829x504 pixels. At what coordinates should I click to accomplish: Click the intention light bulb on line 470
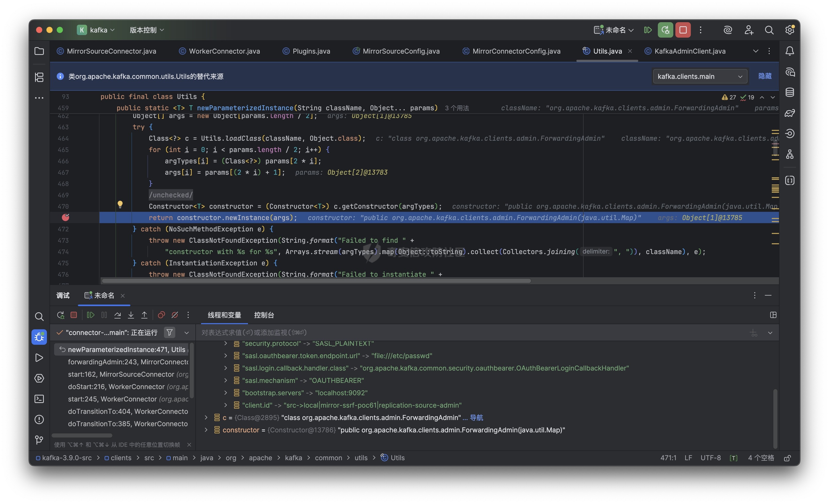coord(120,204)
